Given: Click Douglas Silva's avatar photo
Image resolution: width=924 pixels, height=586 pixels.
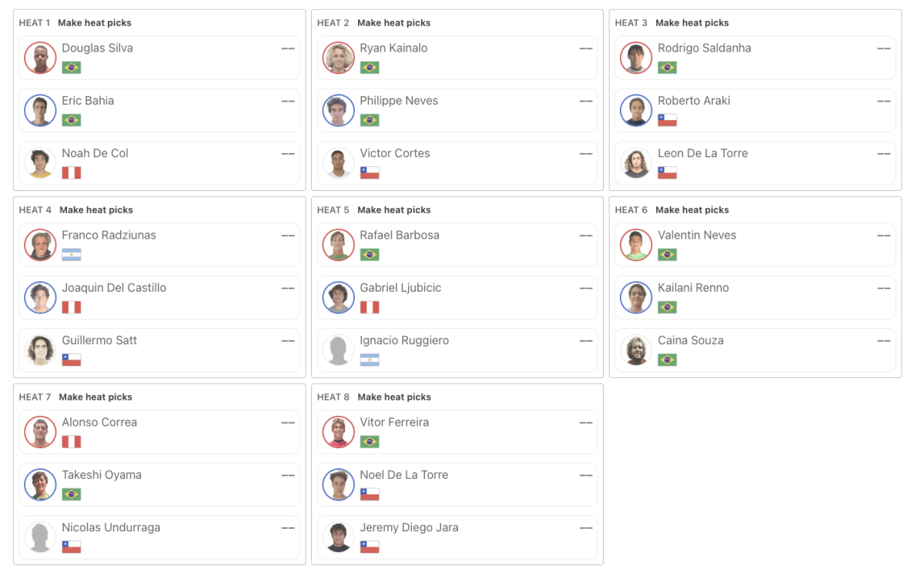Looking at the screenshot, I should pos(40,58).
